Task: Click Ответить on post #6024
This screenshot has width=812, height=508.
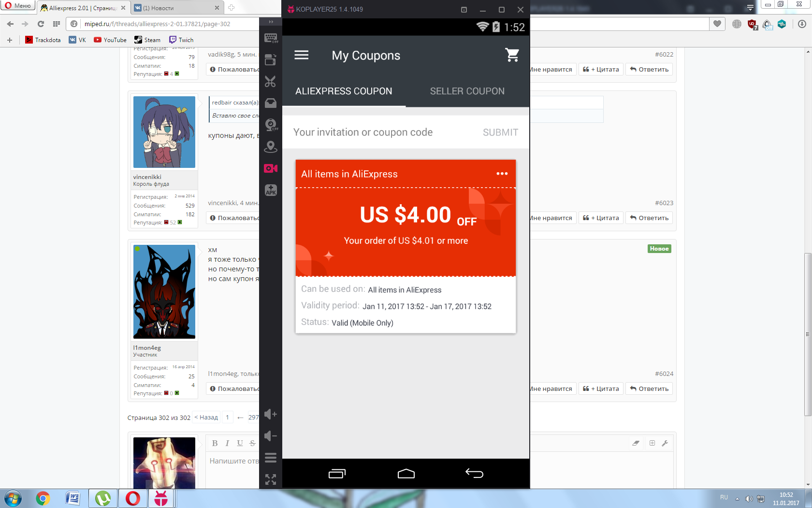Action: pos(649,388)
